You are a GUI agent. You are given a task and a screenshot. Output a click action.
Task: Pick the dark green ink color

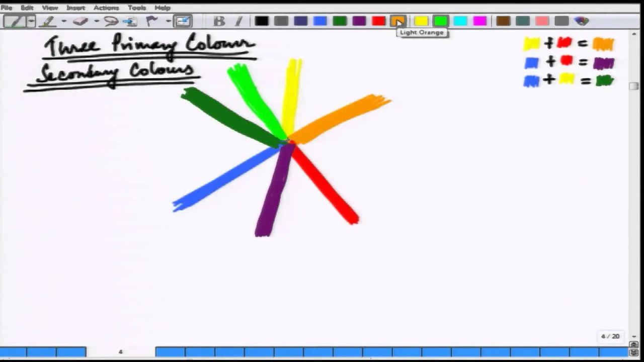coord(340,21)
